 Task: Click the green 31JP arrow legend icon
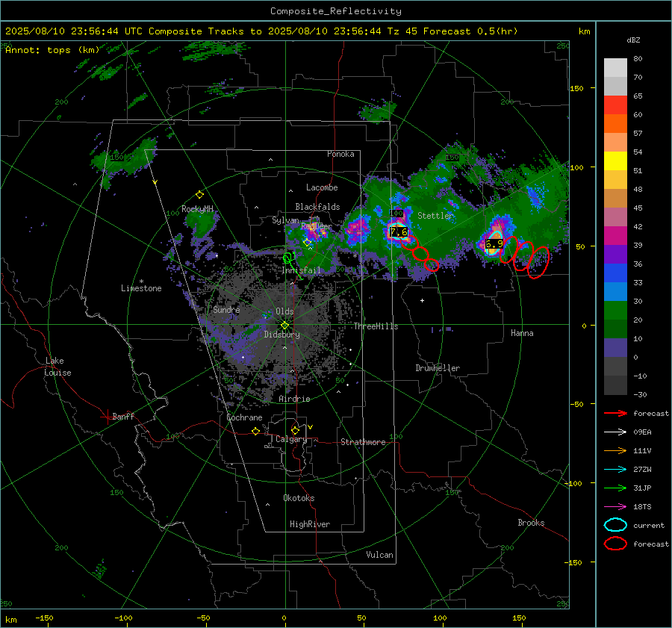615,488
